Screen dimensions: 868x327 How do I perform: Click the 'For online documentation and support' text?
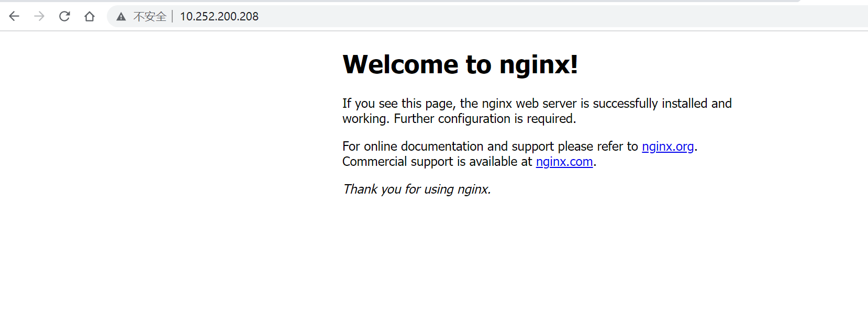(448, 146)
